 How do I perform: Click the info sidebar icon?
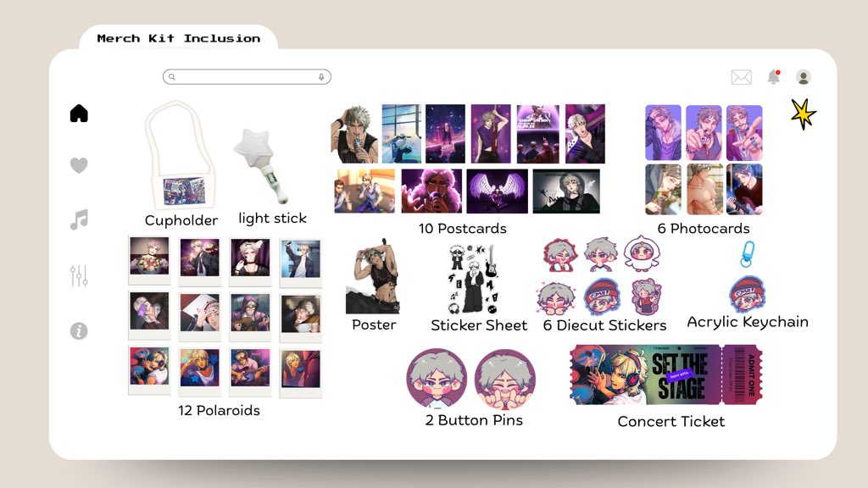pos(79,331)
